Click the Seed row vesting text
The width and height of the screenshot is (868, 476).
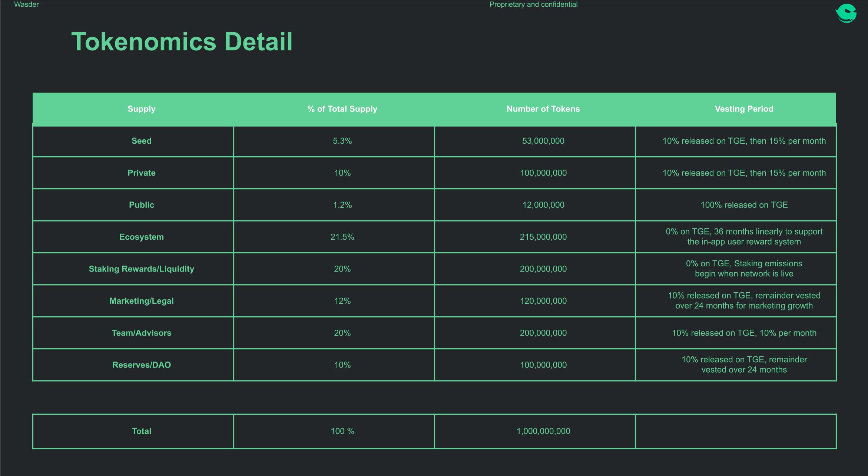744,141
